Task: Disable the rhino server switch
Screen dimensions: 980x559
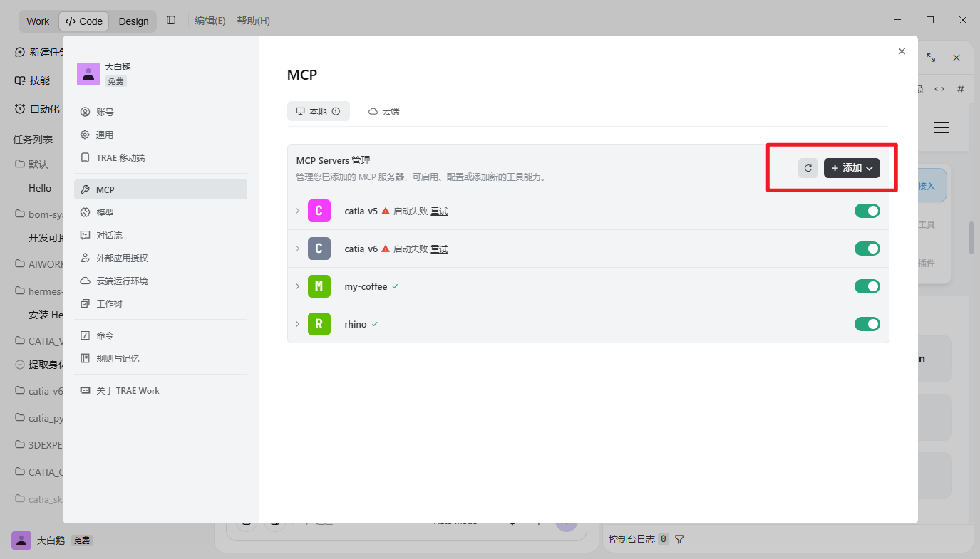Action: click(867, 324)
